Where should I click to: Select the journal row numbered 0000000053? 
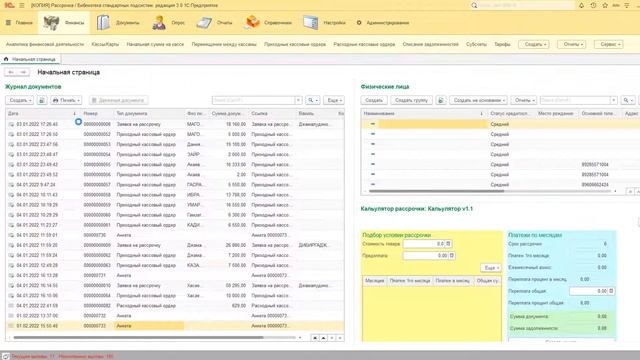click(x=175, y=144)
